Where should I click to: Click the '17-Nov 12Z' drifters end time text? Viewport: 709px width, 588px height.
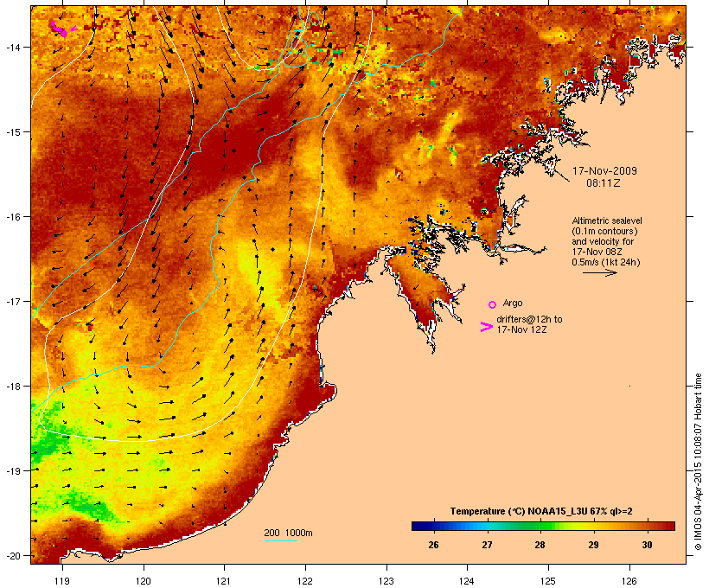click(521, 329)
